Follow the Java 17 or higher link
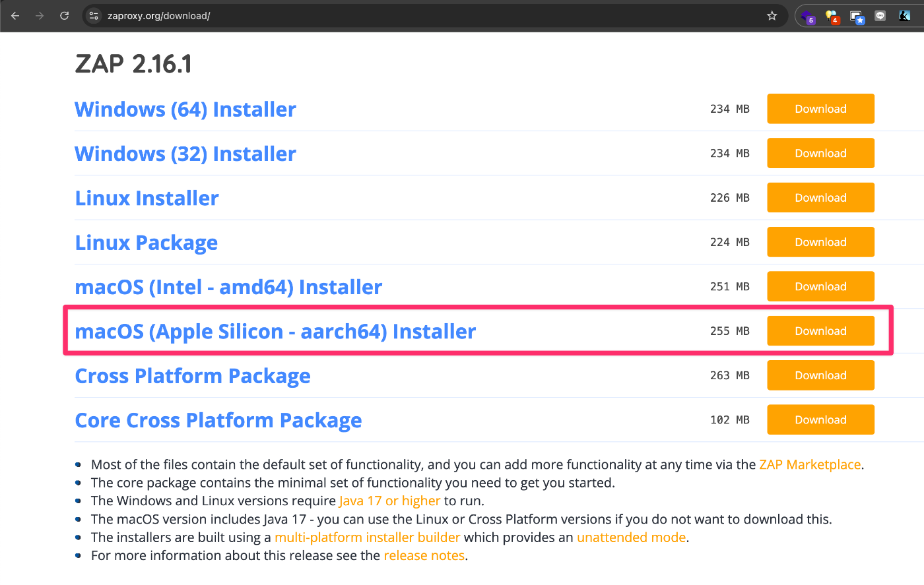The image size is (924, 585). coord(389,501)
